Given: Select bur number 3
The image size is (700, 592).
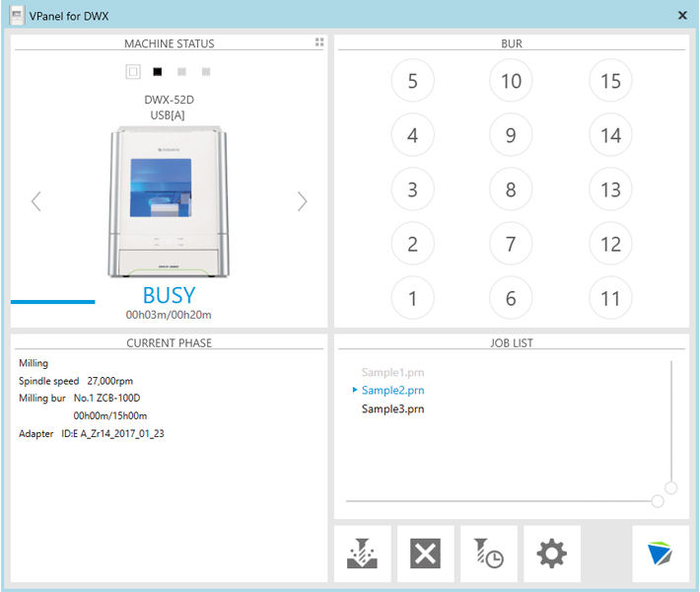Looking at the screenshot, I should pyautogui.click(x=412, y=189).
